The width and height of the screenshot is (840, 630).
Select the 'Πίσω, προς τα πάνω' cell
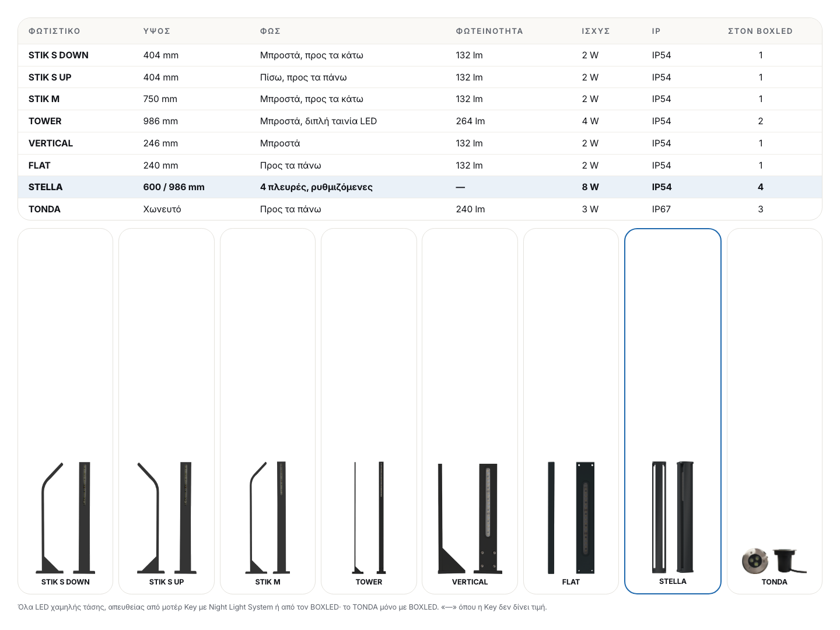[x=303, y=78]
